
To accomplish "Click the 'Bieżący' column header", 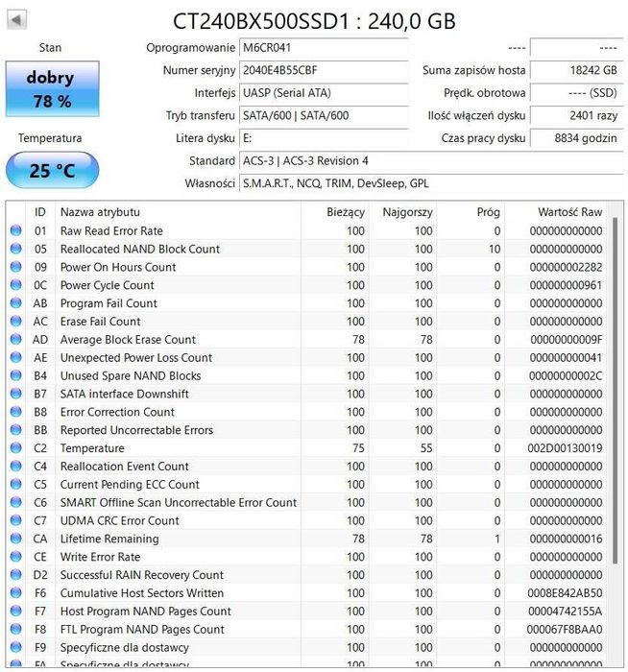I will click(346, 212).
